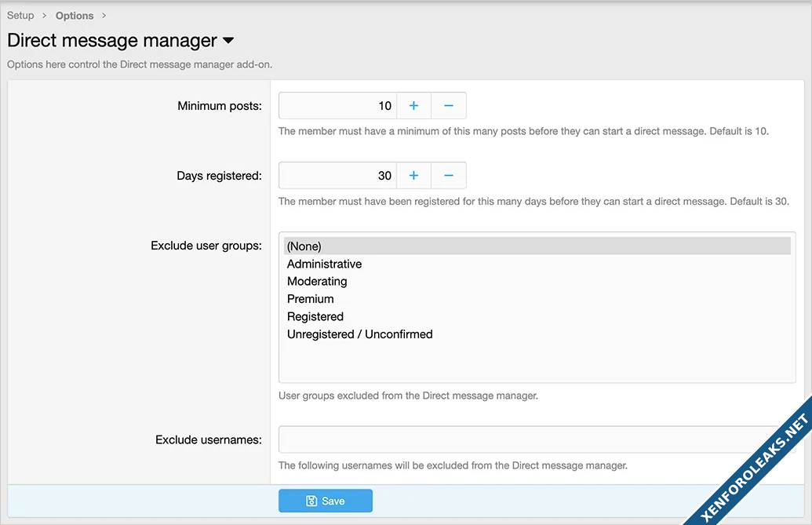Click the Direct message manager page heading

[112, 41]
